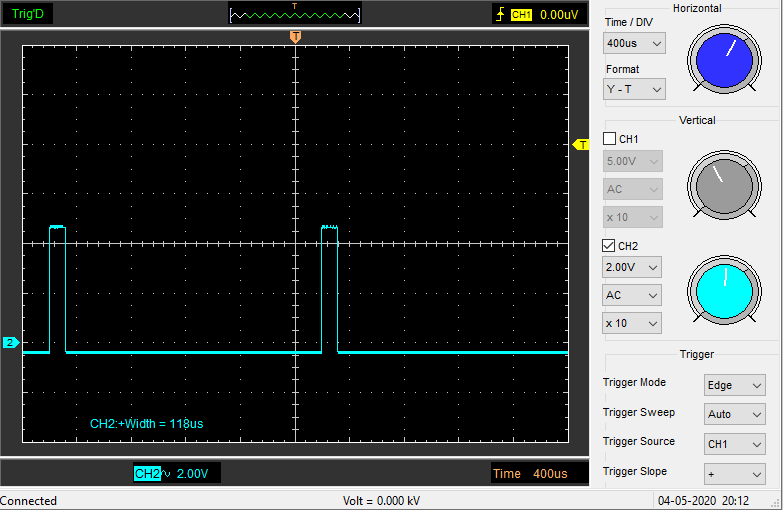Expand the CH2 2.00V voltage dropdown
The width and height of the screenshot is (783, 510).
[631, 267]
